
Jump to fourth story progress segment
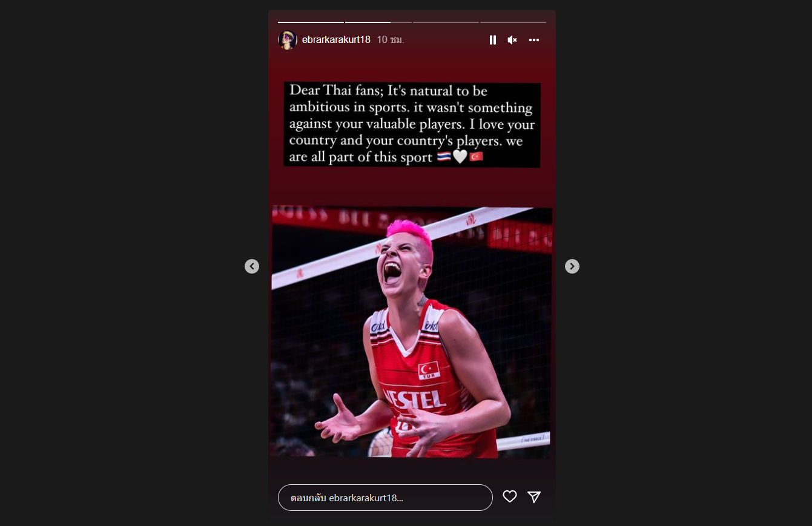(513, 22)
